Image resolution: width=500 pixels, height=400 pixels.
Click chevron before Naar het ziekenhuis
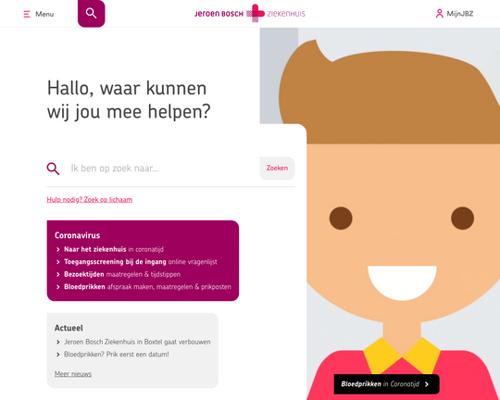click(58, 249)
